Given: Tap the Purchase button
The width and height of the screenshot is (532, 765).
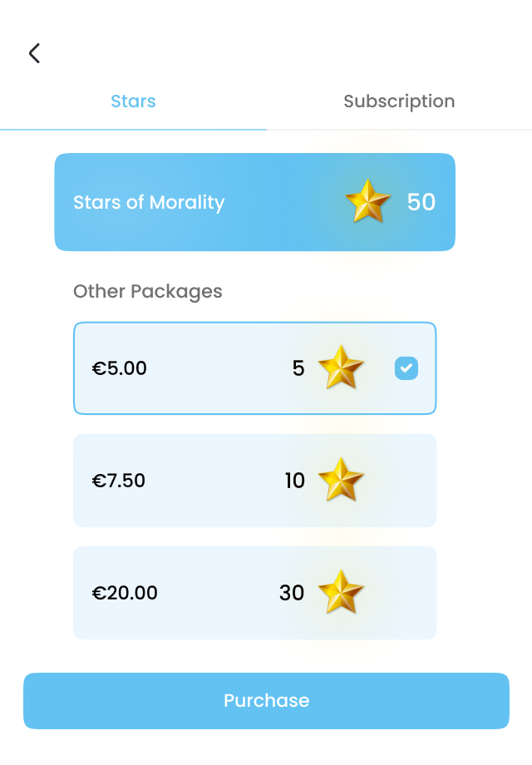Looking at the screenshot, I should (266, 701).
